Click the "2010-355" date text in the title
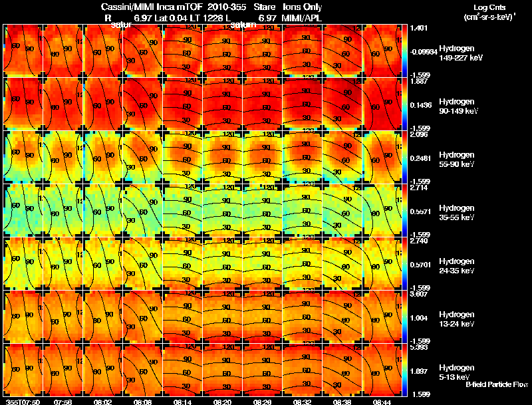Image resolution: width=532 pixels, height=405 pixels. pos(227,7)
